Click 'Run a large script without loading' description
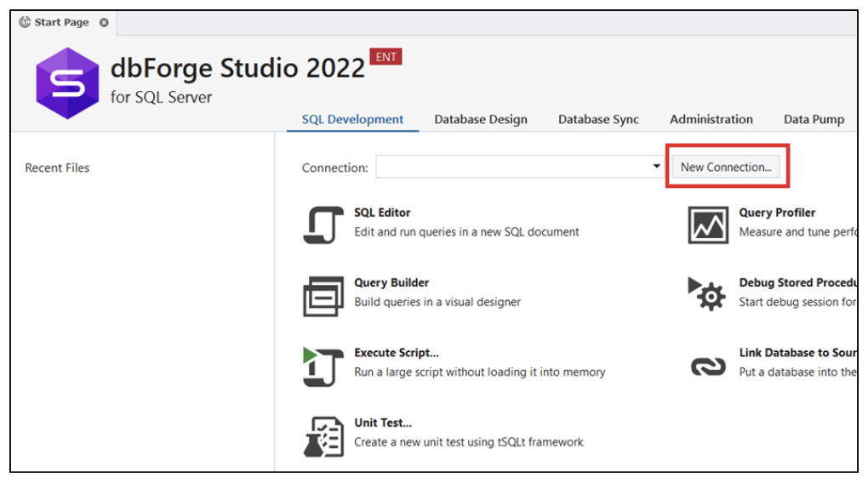The width and height of the screenshot is (868, 483). [480, 372]
